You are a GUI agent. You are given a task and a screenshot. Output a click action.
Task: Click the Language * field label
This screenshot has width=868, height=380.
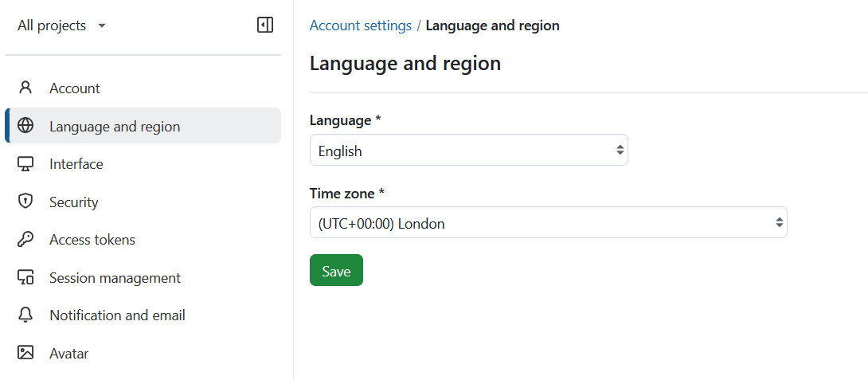(346, 120)
